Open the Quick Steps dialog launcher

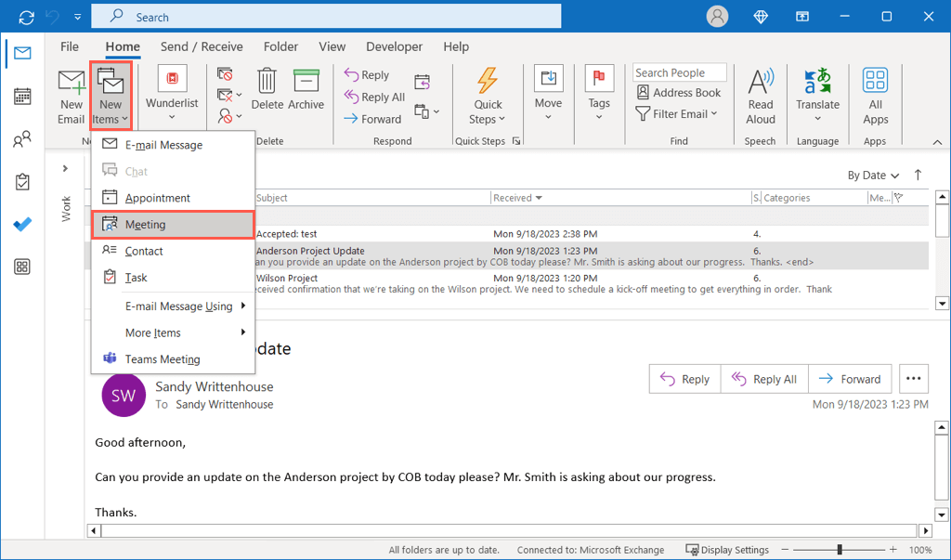pyautogui.click(x=516, y=141)
